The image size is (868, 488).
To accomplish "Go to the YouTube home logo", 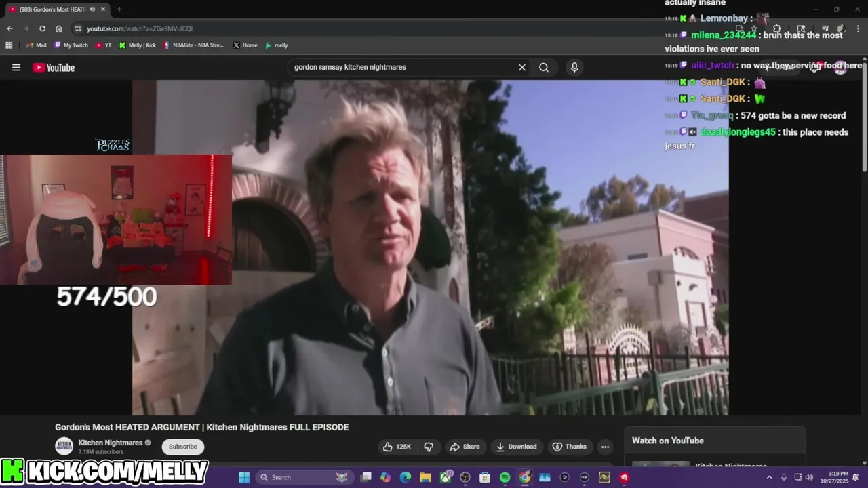I will tap(54, 68).
